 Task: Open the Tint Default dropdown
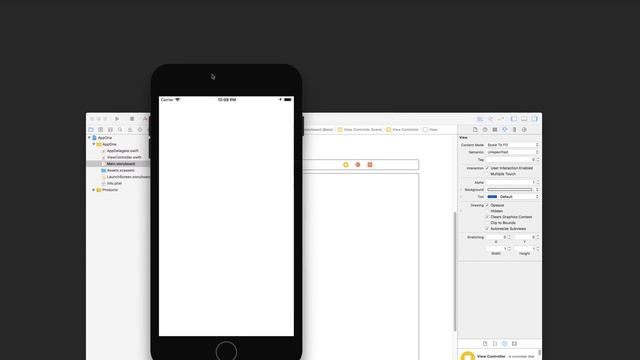click(x=519, y=197)
